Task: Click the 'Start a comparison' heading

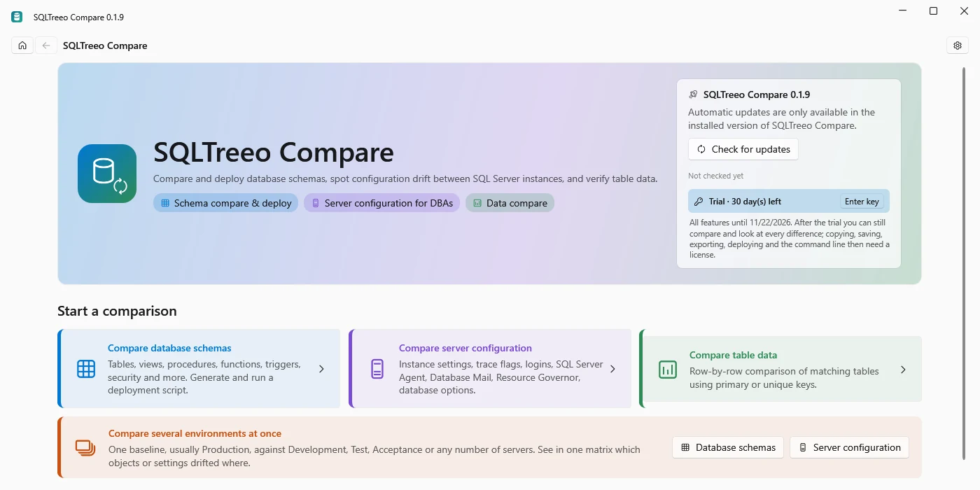Action: pos(117,311)
